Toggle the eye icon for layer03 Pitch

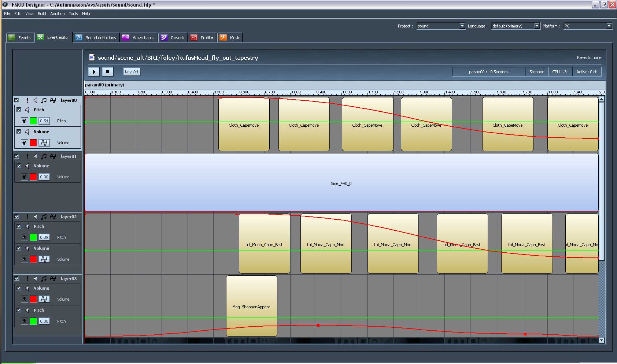[x=24, y=321]
